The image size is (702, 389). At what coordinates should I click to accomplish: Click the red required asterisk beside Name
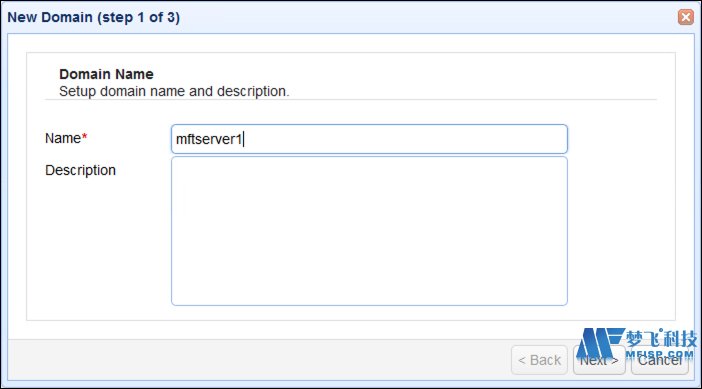point(84,136)
